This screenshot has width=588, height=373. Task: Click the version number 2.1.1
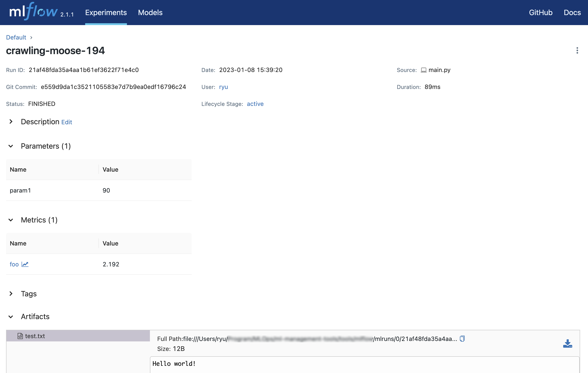[67, 15]
